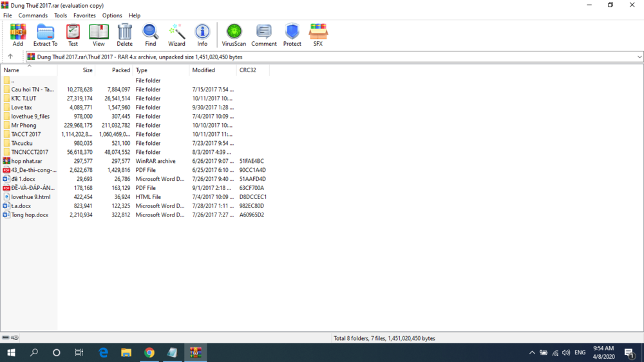Viewport: 644px width, 362px height.
Task: Run the Test archive tool
Action: [x=73, y=35]
